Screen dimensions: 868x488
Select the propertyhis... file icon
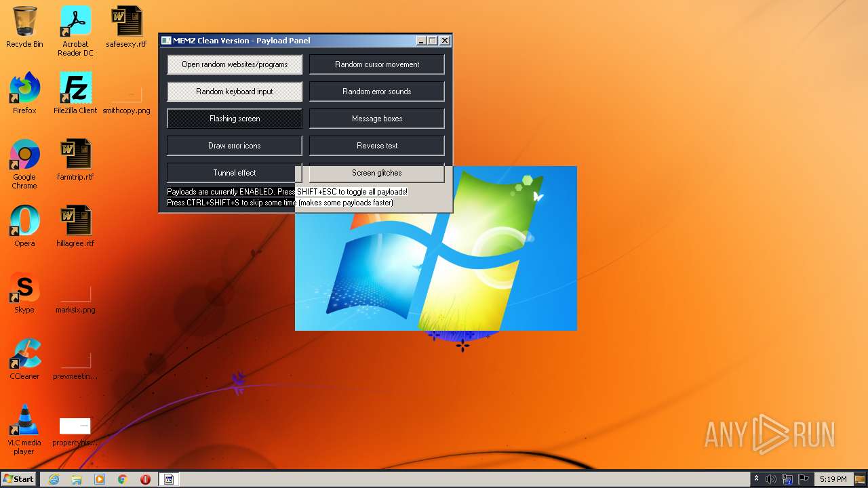[x=75, y=432]
